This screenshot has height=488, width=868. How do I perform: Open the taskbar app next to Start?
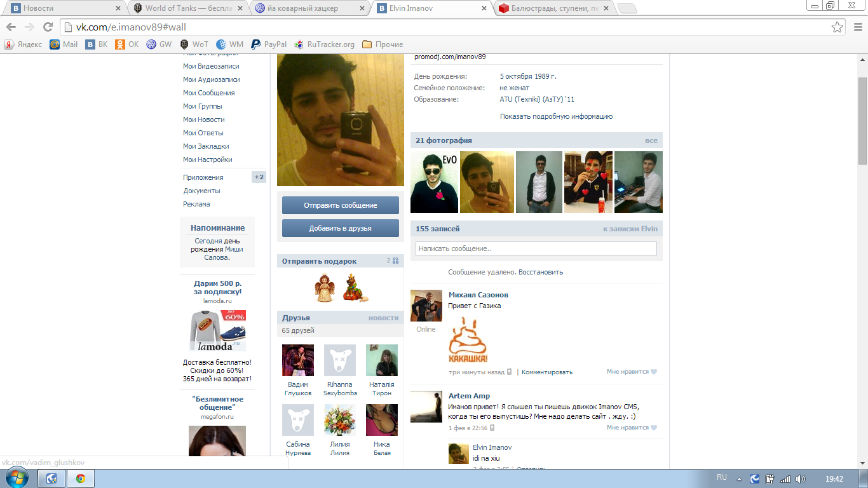[51, 478]
